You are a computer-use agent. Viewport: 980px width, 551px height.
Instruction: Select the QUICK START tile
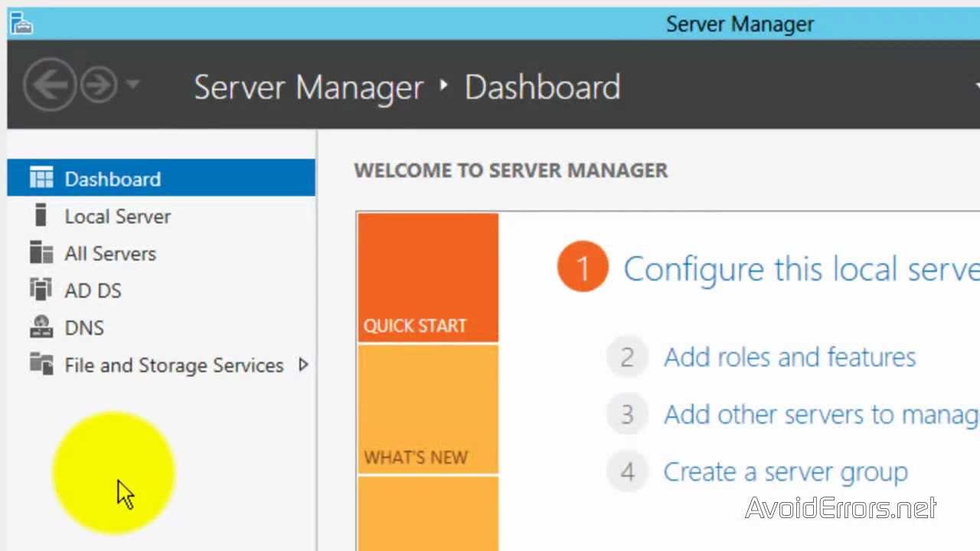(x=428, y=277)
